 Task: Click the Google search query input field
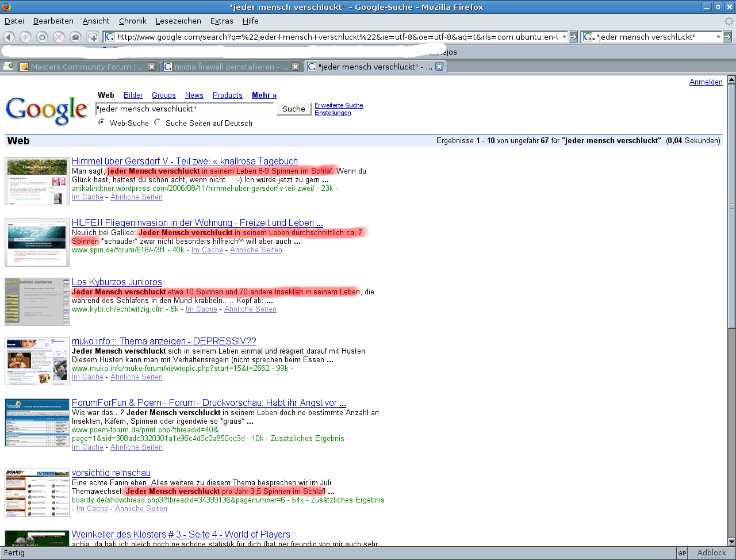(185, 109)
